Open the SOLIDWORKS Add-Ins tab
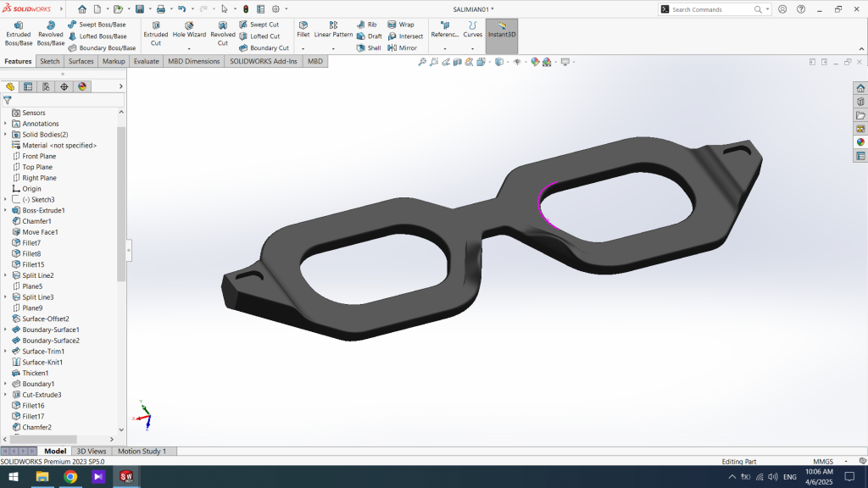868x488 pixels. (264, 61)
